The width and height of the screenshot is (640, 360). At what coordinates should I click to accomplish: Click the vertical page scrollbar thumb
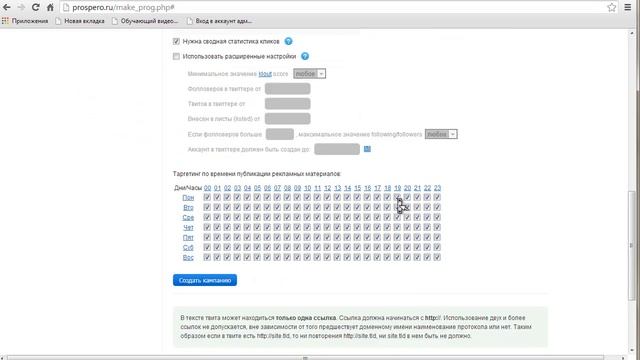[631, 245]
